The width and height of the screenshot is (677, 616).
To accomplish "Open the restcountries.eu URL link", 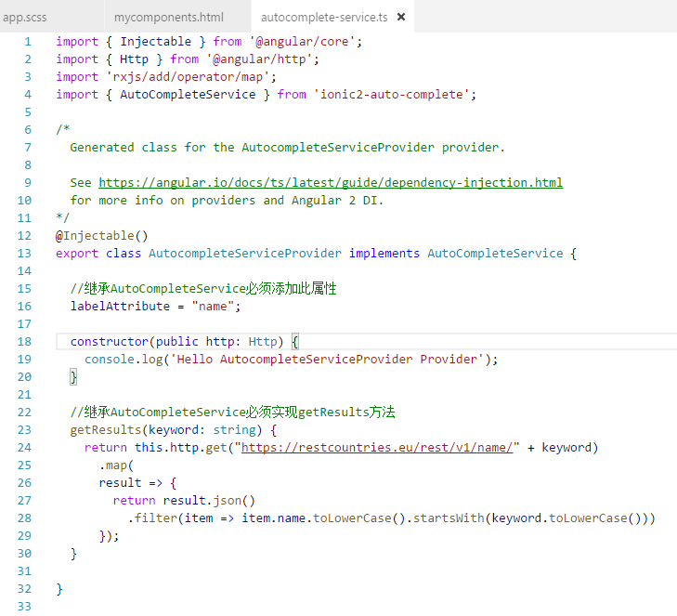I will 377,448.
